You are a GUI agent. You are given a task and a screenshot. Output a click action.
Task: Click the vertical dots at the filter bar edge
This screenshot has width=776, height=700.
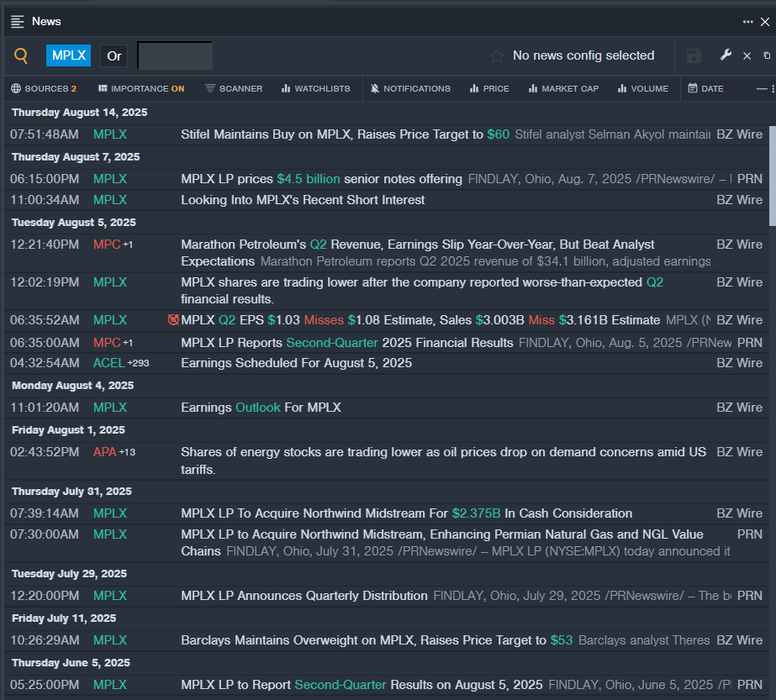(773, 88)
